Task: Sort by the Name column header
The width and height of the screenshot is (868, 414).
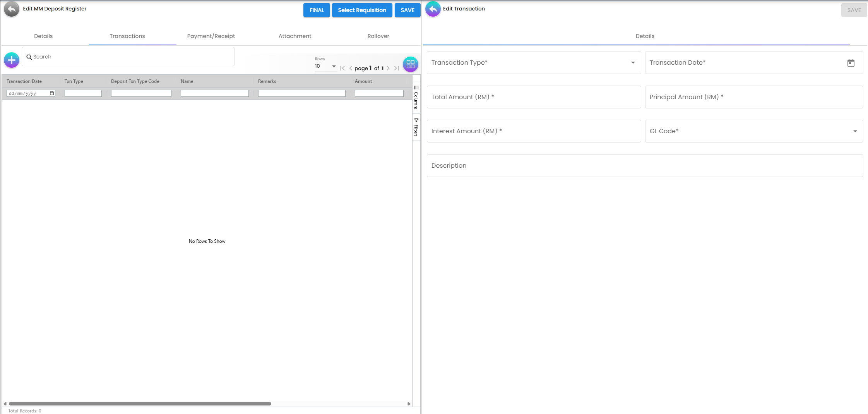Action: [x=187, y=81]
